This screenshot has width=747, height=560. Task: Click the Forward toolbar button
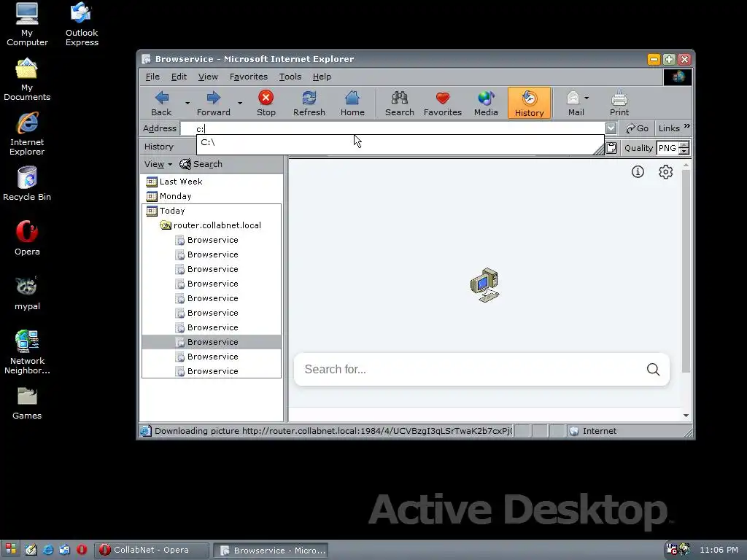[x=214, y=103]
